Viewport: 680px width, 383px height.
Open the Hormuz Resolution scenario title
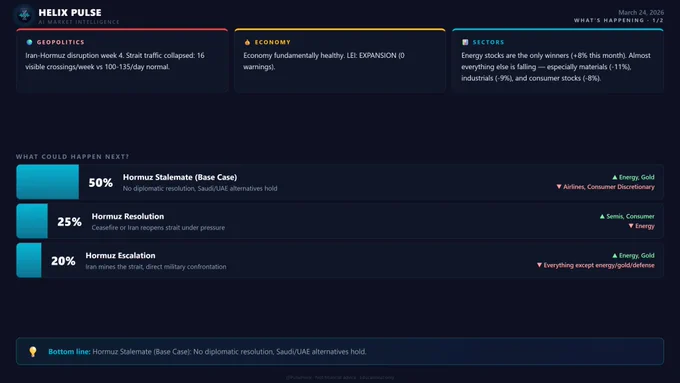click(128, 216)
